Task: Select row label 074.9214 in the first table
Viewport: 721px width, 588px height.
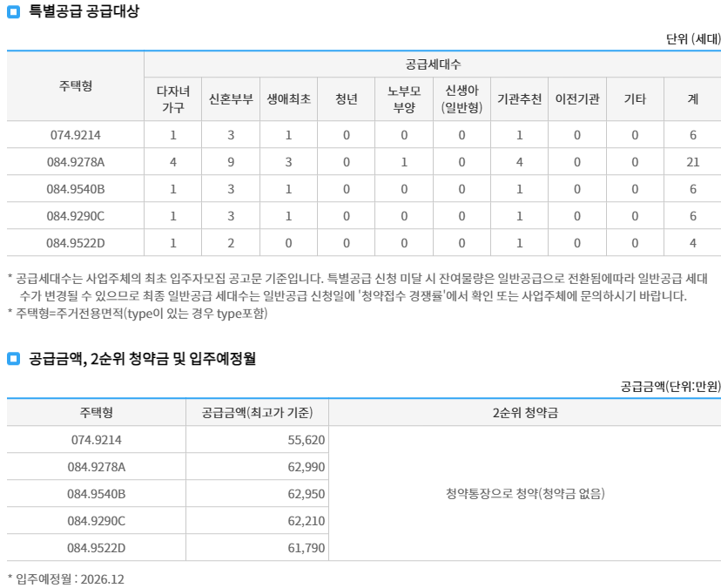Action: 74,134
